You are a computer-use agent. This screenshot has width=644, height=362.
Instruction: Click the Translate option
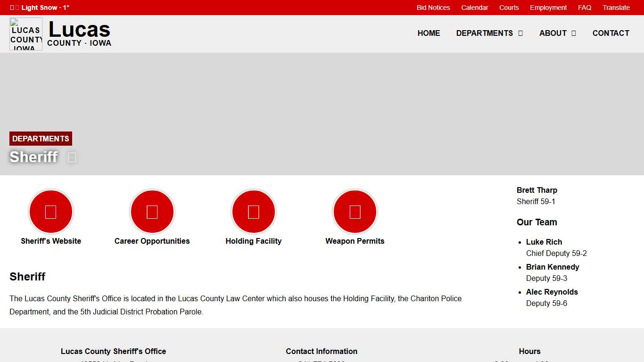pyautogui.click(x=616, y=8)
